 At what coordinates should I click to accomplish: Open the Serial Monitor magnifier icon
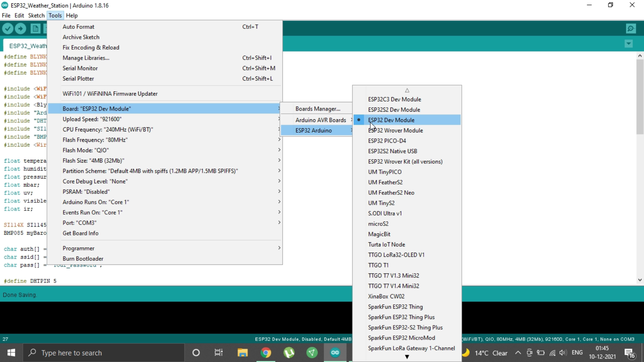pyautogui.click(x=631, y=29)
